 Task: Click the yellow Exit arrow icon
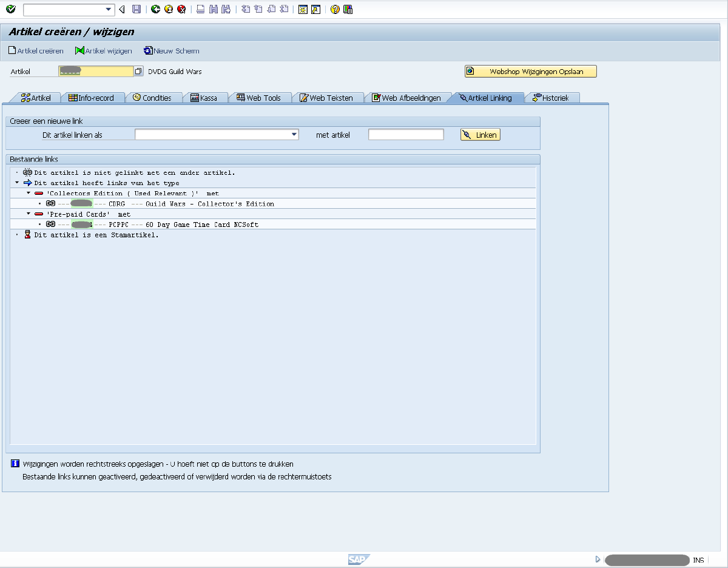pos(168,9)
